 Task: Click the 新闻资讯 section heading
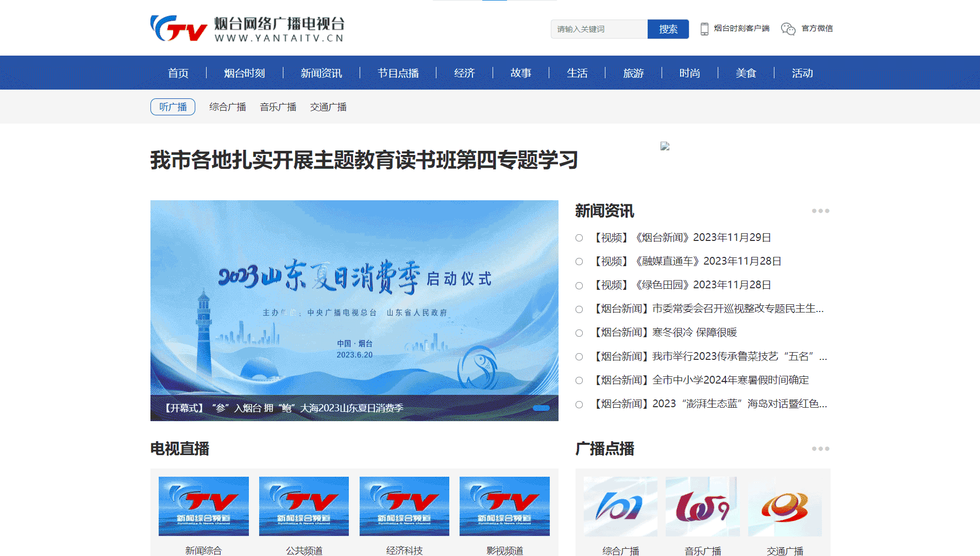click(604, 211)
